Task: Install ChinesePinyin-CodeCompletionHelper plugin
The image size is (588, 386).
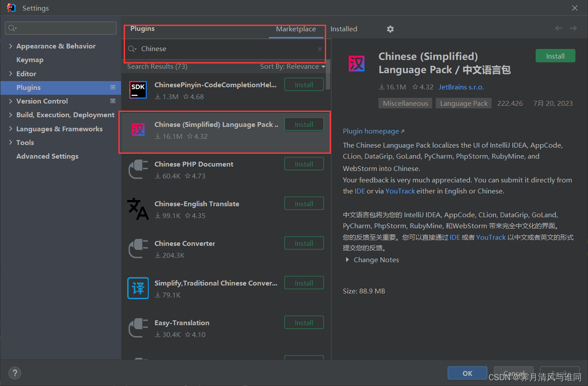Action: tap(304, 85)
